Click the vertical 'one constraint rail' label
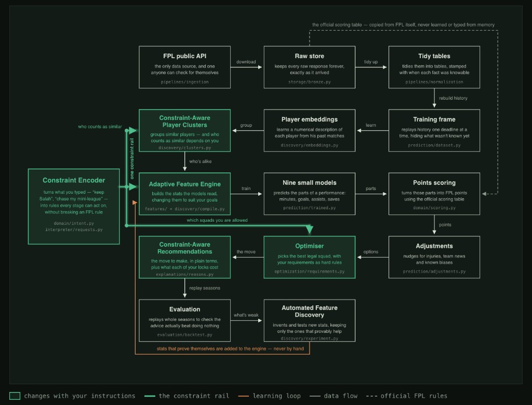This screenshot has height=405, width=532. 132,158
